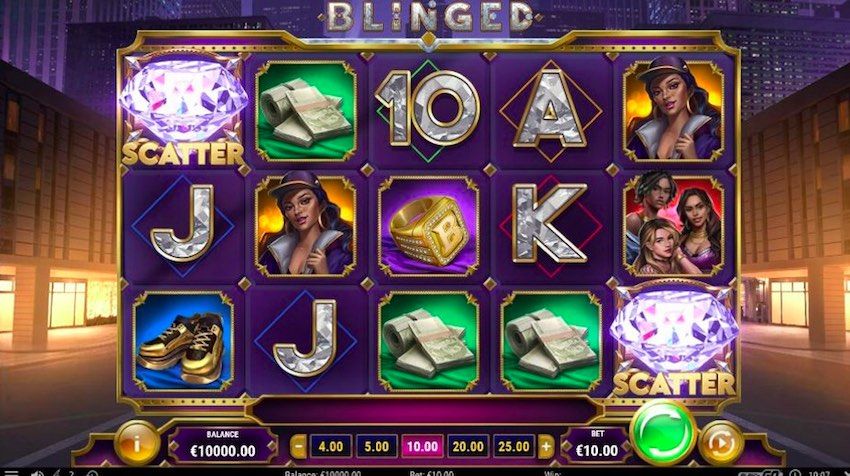Click the gold ring symbol

click(x=429, y=227)
